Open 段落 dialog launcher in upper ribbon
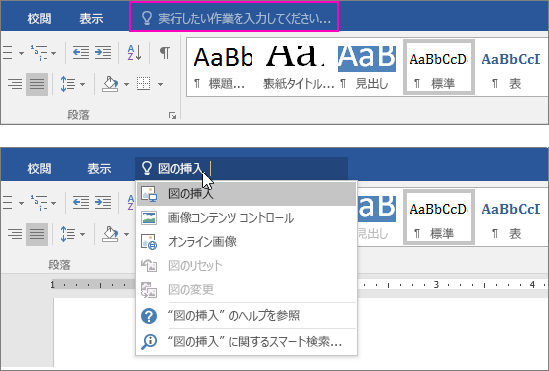 (x=172, y=116)
